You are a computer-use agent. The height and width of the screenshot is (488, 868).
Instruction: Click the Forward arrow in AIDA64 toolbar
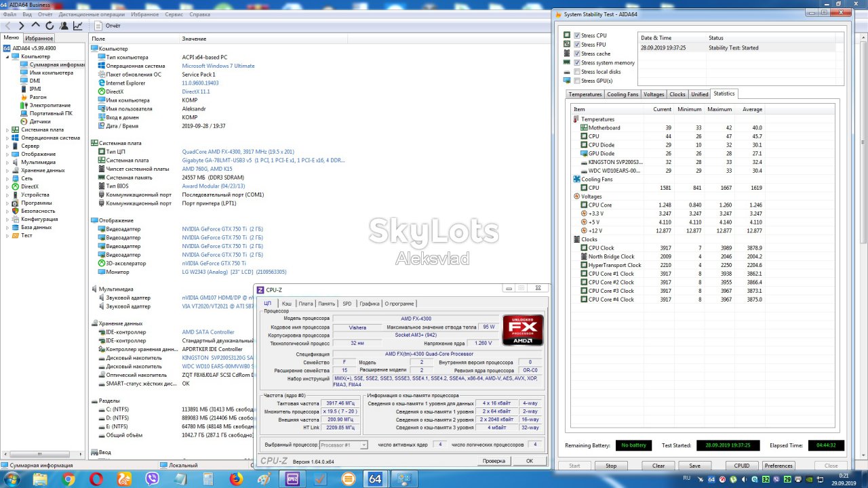22,26
